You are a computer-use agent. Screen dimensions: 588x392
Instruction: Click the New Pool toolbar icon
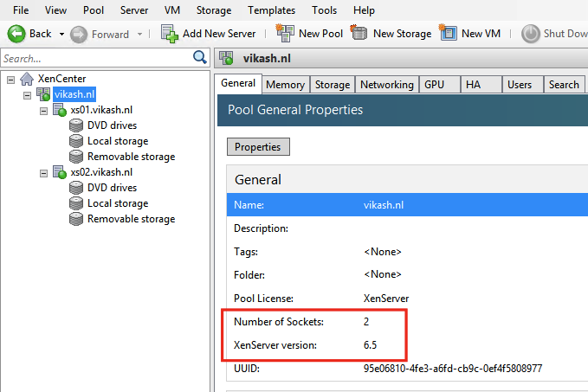[x=285, y=33]
